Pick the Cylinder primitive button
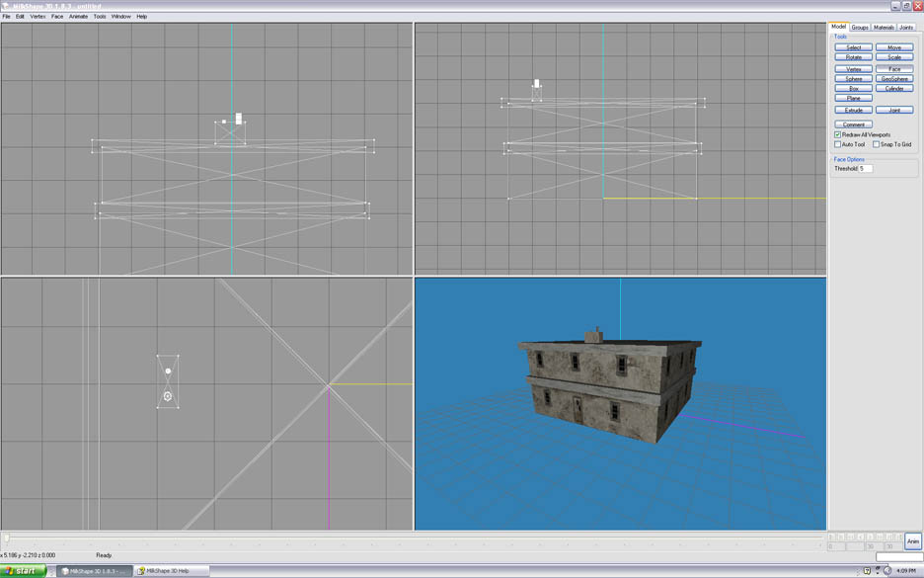The width and height of the screenshot is (924, 578). [x=894, y=89]
